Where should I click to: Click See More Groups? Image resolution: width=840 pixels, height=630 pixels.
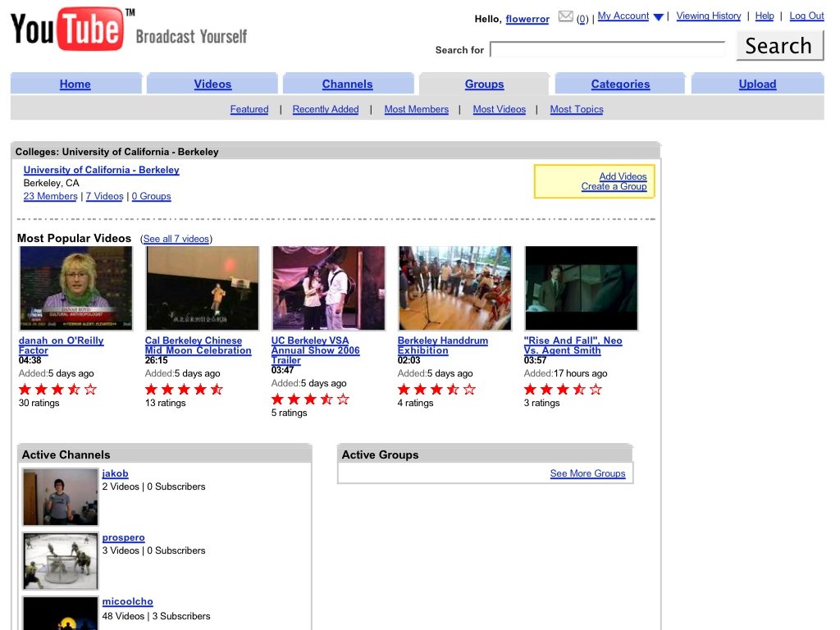[x=587, y=472]
